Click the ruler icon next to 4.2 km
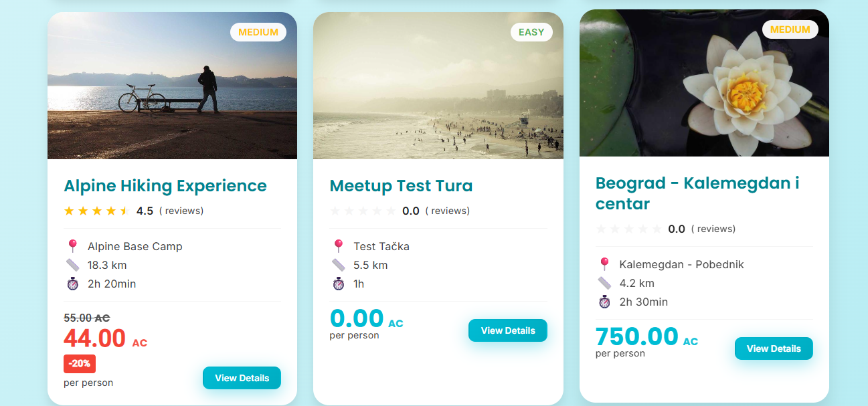This screenshot has height=406, width=868. point(604,283)
